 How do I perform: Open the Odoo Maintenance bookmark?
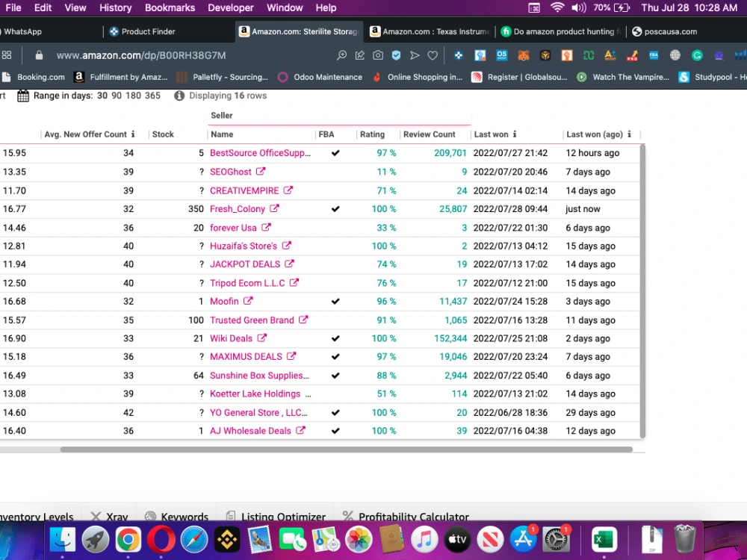coord(320,77)
